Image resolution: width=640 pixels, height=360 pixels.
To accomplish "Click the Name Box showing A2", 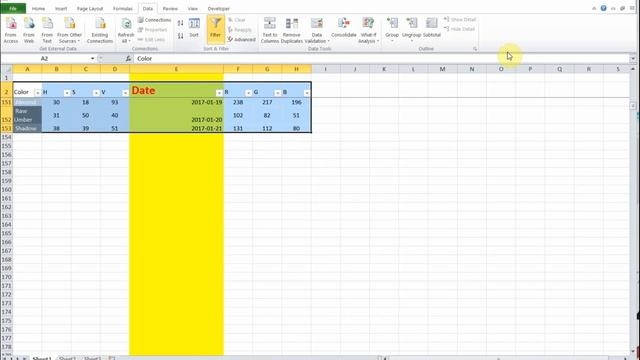I will (x=45, y=59).
